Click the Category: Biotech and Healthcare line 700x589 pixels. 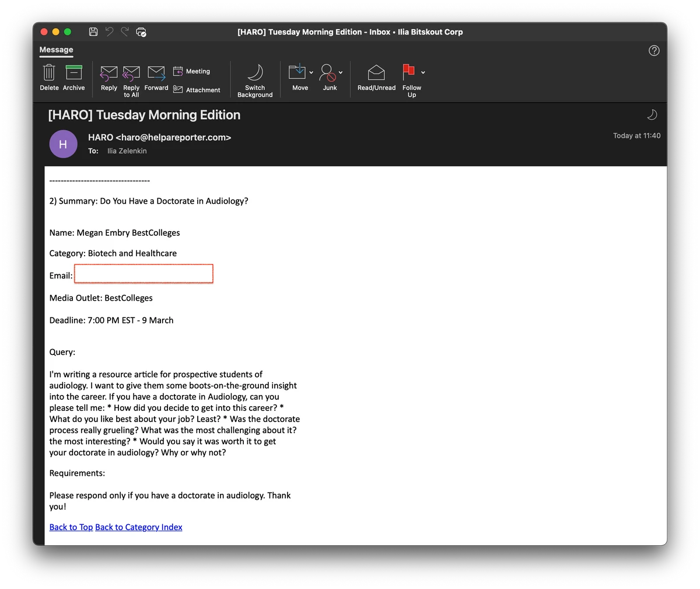click(113, 253)
